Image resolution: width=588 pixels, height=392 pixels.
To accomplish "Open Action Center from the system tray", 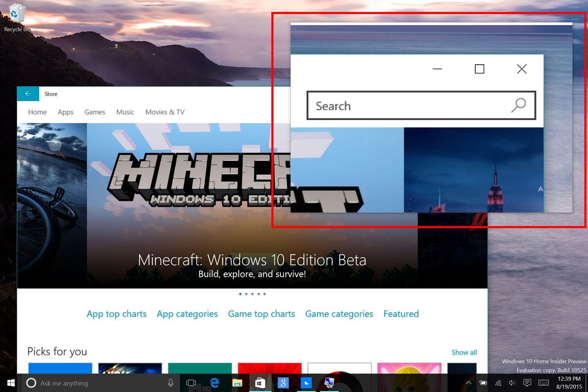I will pos(527,383).
